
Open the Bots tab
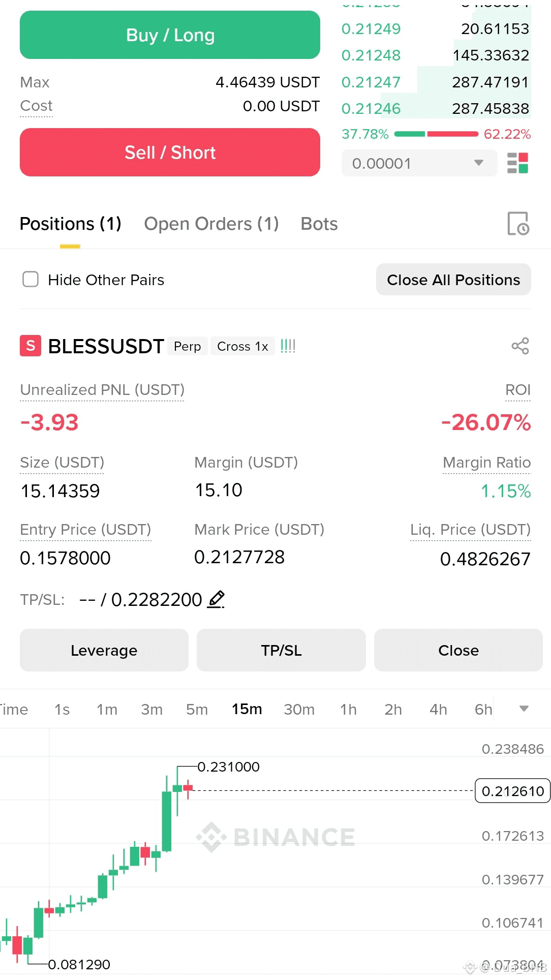tap(319, 224)
